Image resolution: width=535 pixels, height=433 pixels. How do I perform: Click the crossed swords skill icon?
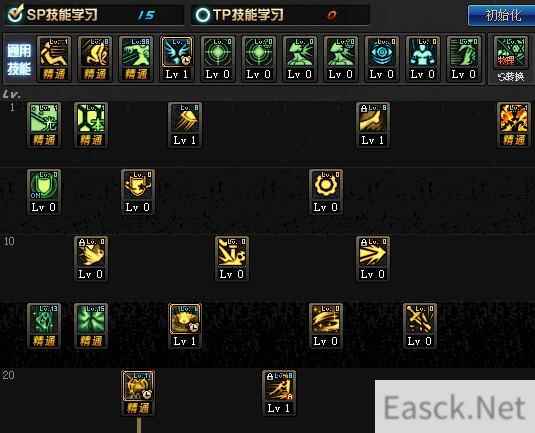[x=420, y=326]
